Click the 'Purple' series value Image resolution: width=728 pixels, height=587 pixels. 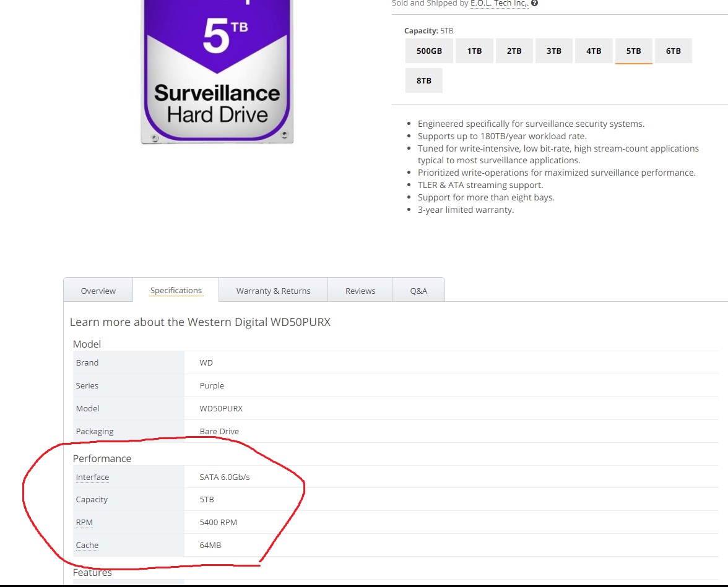(212, 385)
